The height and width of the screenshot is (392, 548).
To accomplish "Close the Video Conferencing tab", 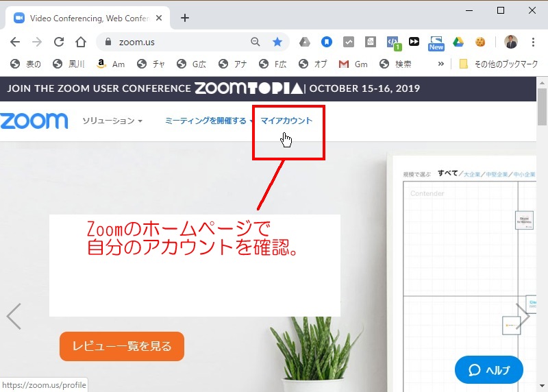I will 159,18.
